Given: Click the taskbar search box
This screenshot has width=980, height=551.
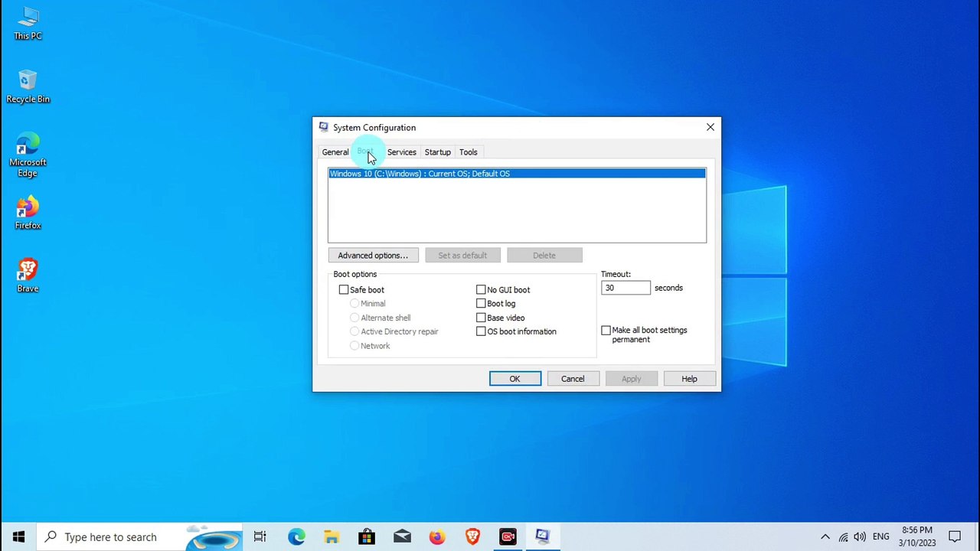Looking at the screenshot, I should click(139, 536).
